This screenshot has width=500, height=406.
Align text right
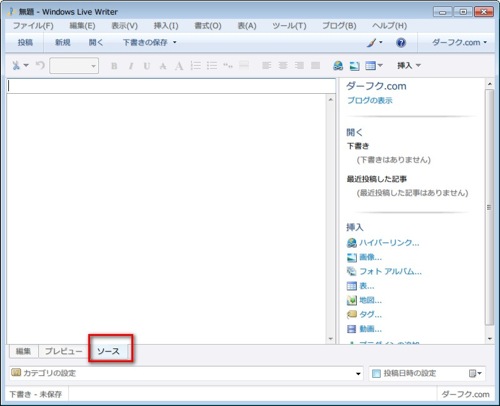tap(299, 65)
